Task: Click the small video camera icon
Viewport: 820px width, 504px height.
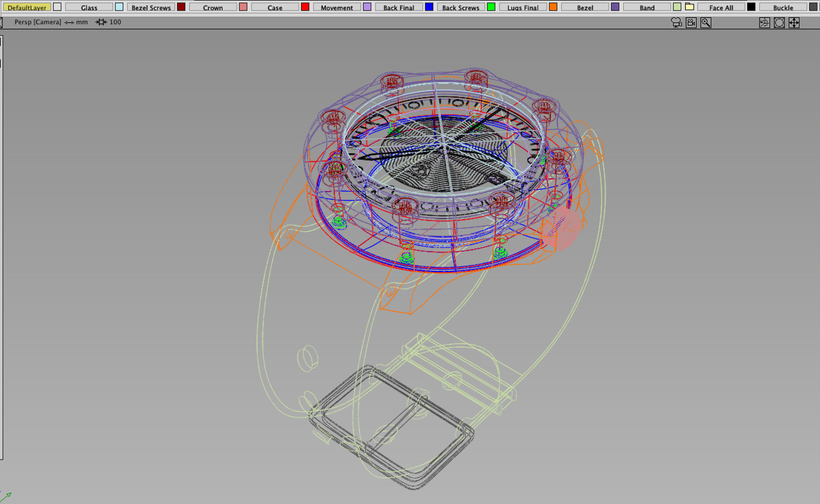Action: point(691,23)
